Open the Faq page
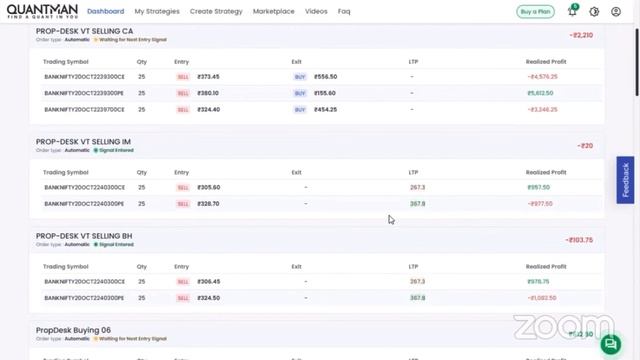Image resolution: width=640 pixels, height=360 pixels. (x=344, y=11)
